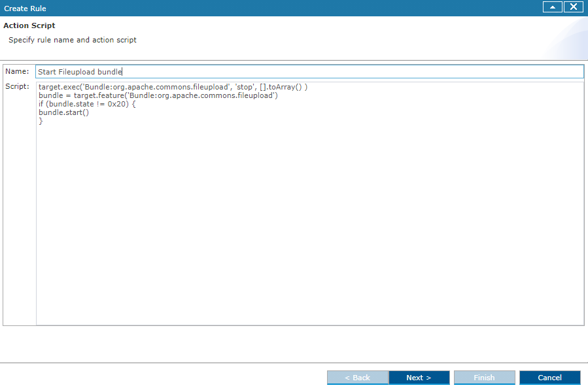Click the Name field containing Start Fileupload bundle

coord(309,72)
